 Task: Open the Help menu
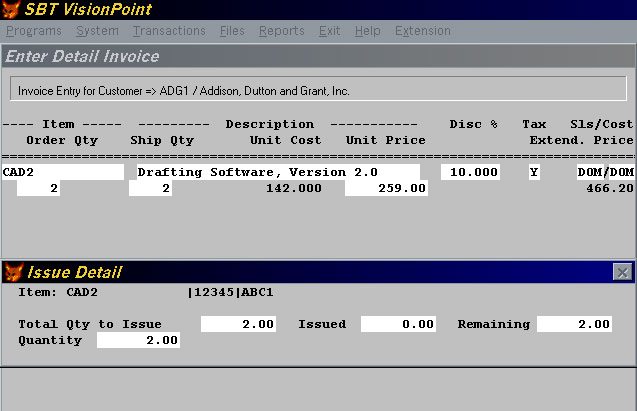click(x=368, y=31)
